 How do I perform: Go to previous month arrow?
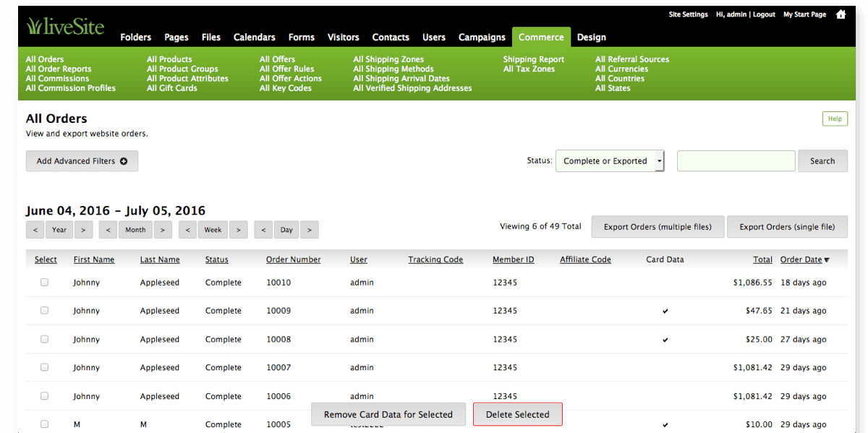[x=109, y=230]
